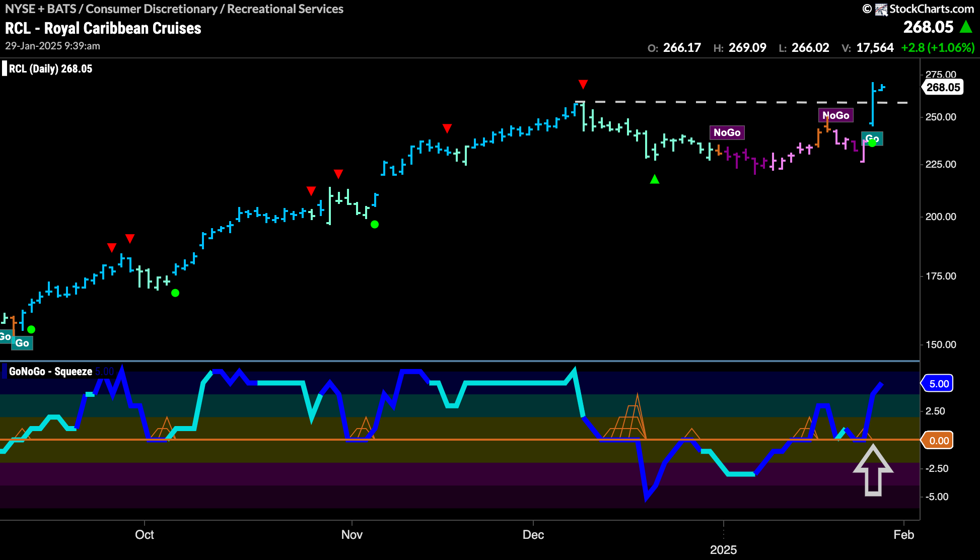
Task: Click the green up triangle below the mid-December low
Action: [x=655, y=179]
